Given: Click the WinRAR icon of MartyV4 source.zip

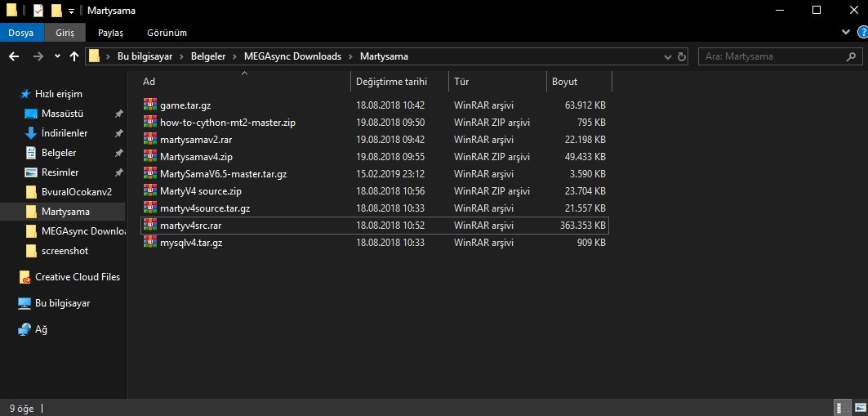Looking at the screenshot, I should click(150, 190).
